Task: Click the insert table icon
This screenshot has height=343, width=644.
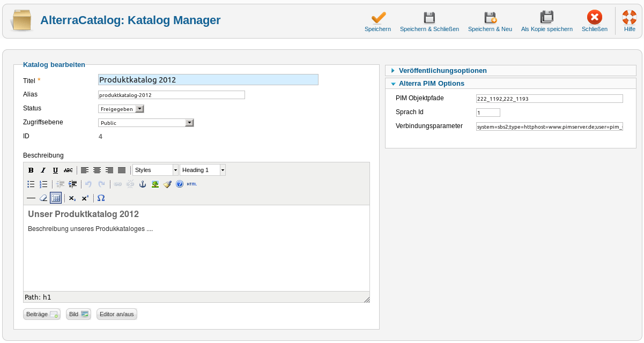Action: coord(56,198)
